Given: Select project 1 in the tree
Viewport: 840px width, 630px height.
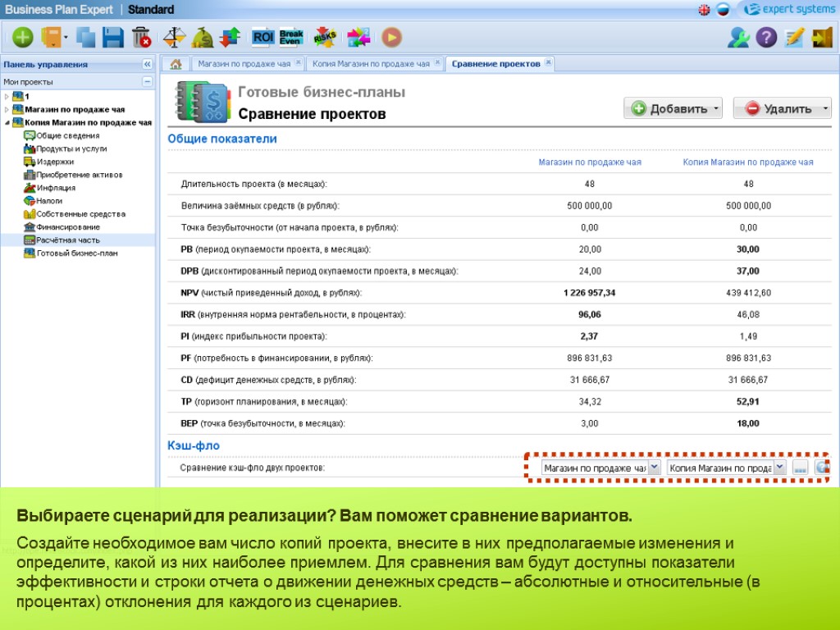Looking at the screenshot, I should 26,97.
